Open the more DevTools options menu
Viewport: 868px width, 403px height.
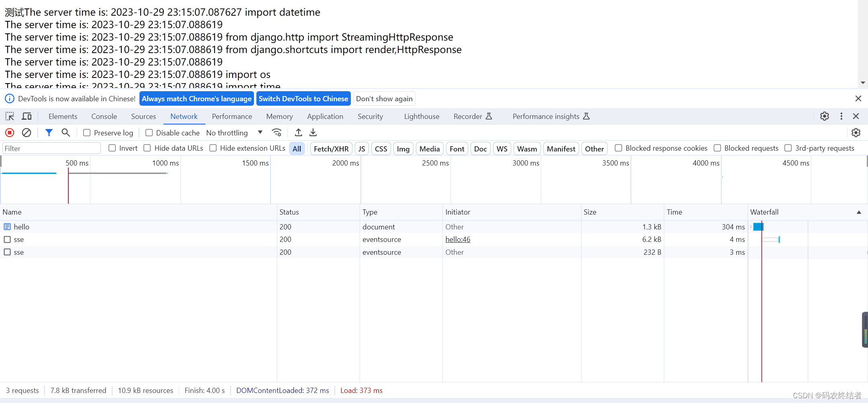841,116
